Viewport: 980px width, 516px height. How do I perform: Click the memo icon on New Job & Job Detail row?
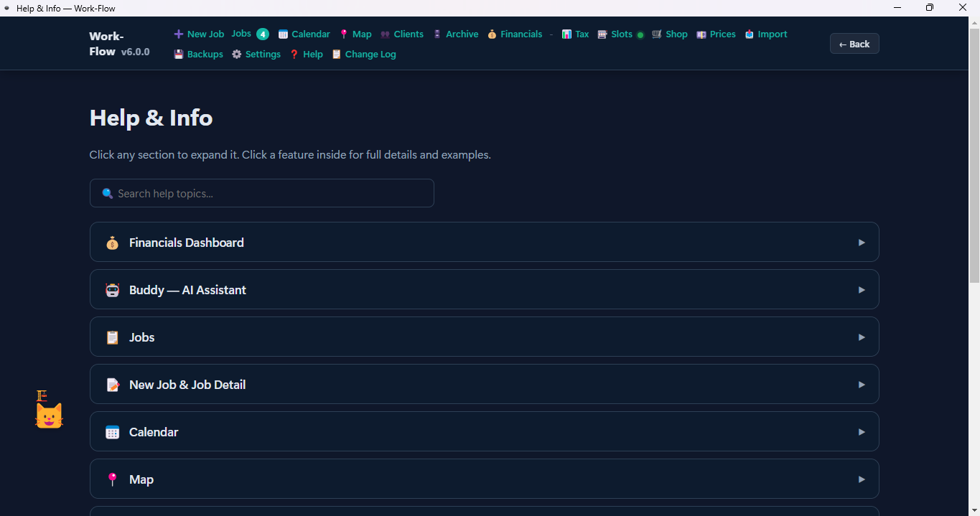pos(112,385)
